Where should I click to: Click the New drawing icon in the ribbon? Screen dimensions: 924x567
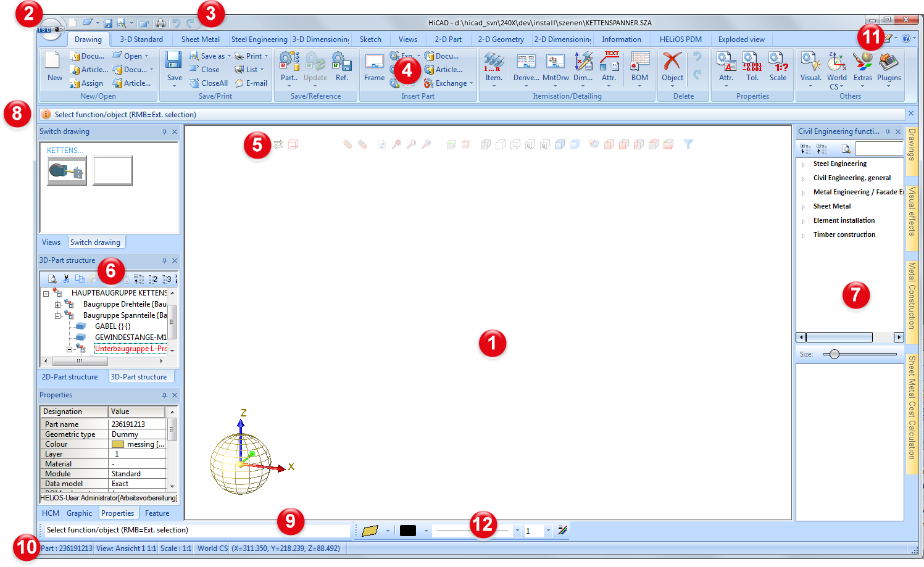pyautogui.click(x=54, y=61)
